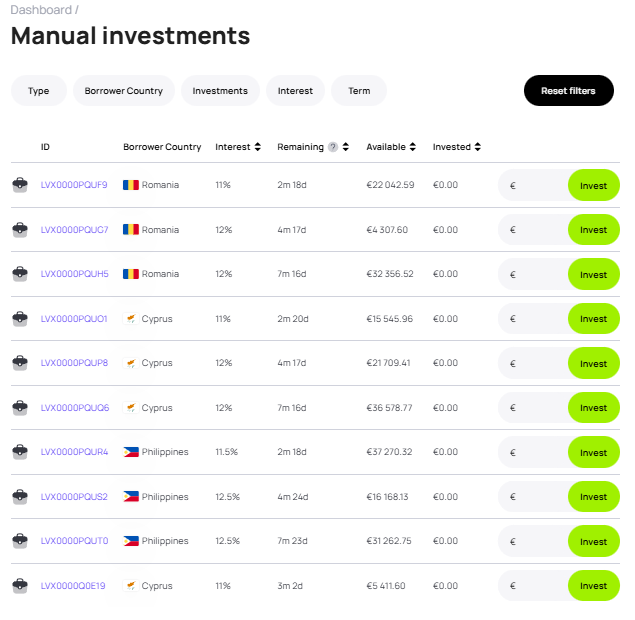Open the Borrower Country filter
635x620 pixels.
point(124,91)
